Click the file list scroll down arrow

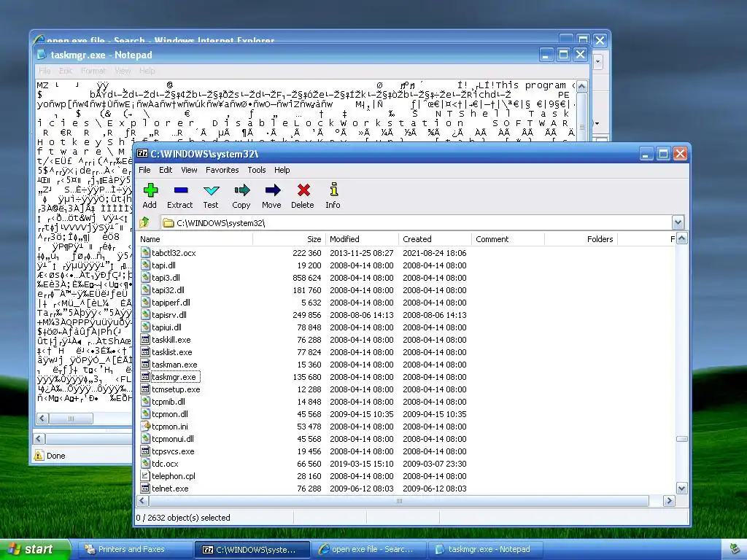coord(682,489)
